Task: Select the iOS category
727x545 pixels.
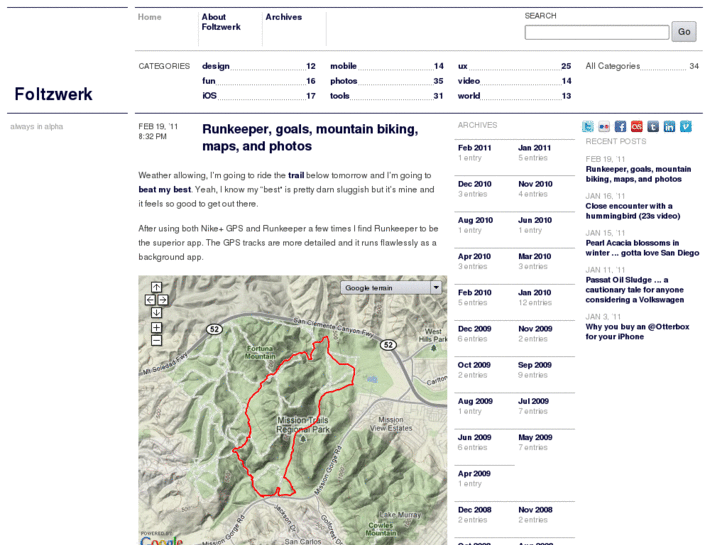Action: [x=209, y=96]
